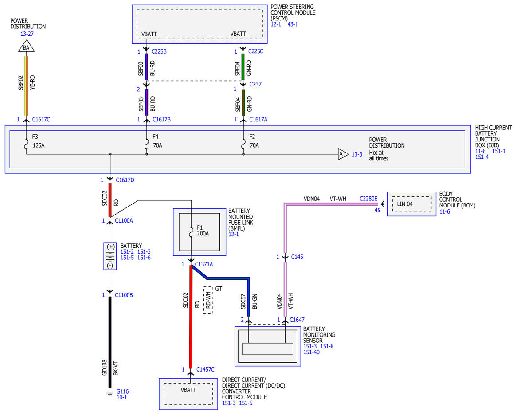The height and width of the screenshot is (411, 532).
Task: Open the 11-8 reference for the BJB
Action: (481, 151)
